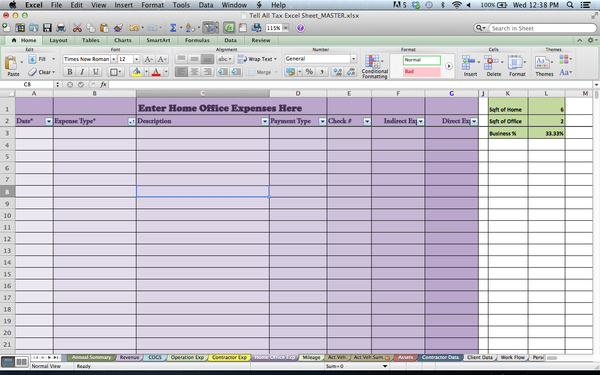600x375 pixels.
Task: Click the Print icon in toolbar
Action: click(x=61, y=28)
